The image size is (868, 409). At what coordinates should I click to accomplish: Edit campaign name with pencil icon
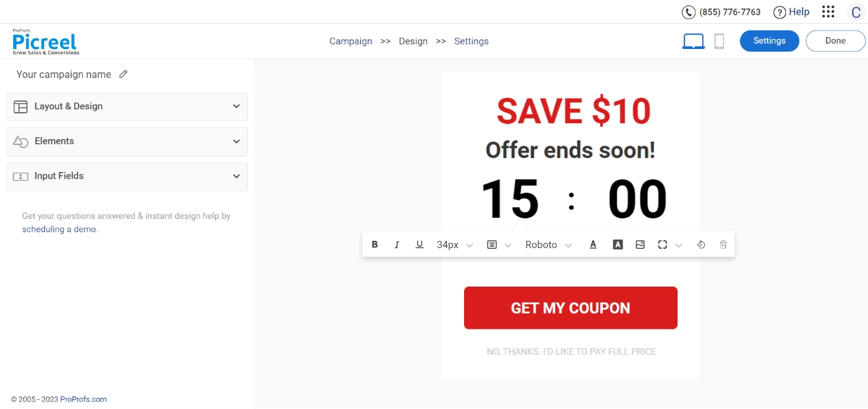coord(123,74)
